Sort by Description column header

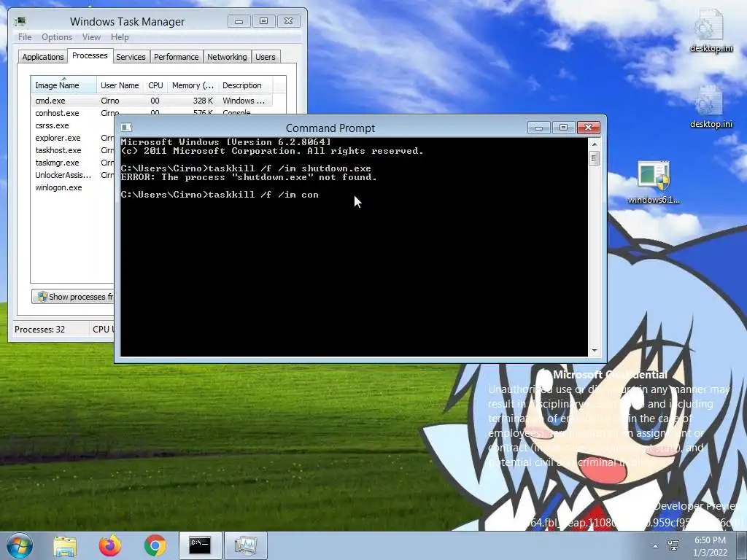click(x=245, y=85)
